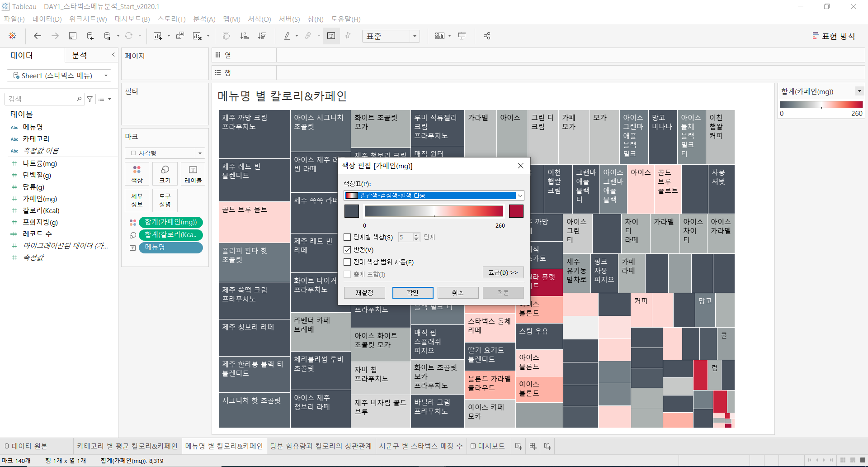Click the undo back arrow
The height and width of the screenshot is (467, 868).
(38, 36)
